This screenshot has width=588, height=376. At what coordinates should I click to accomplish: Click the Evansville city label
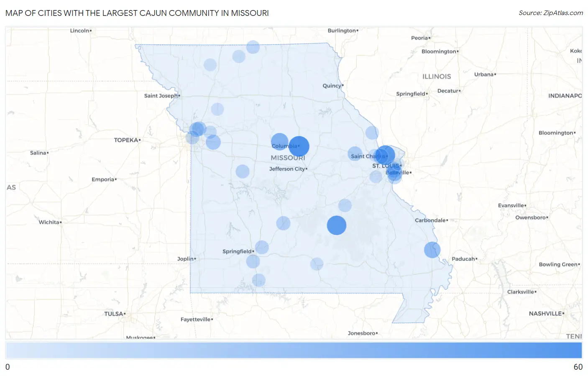pos(512,205)
